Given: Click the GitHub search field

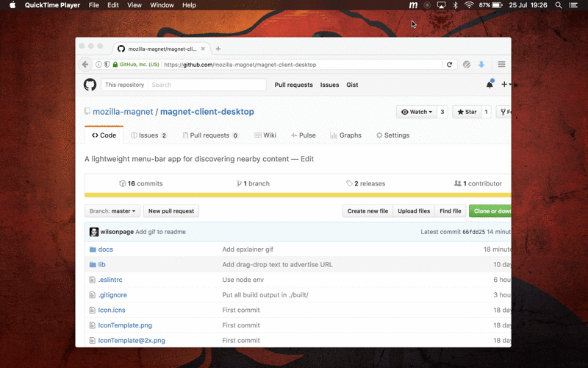Looking at the screenshot, I should 207,85.
